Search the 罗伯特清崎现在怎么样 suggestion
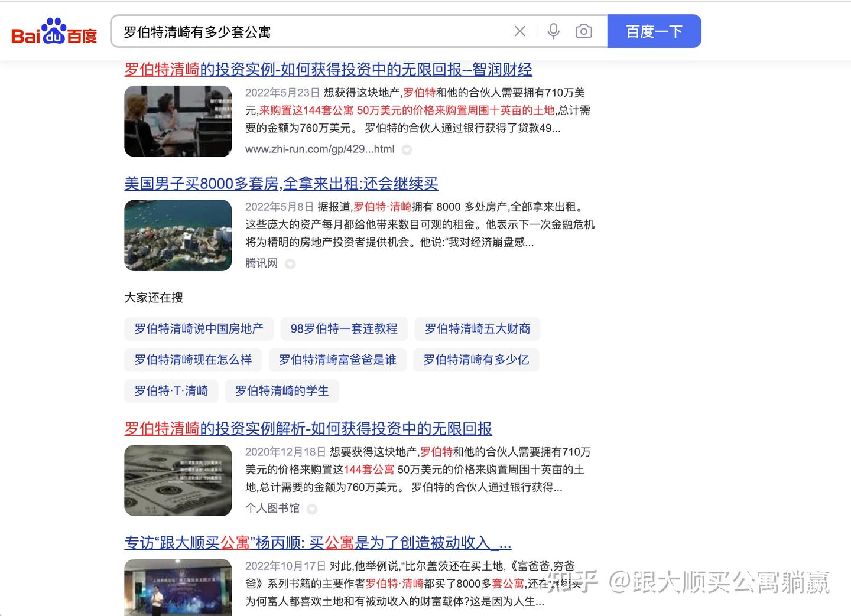 coord(192,360)
